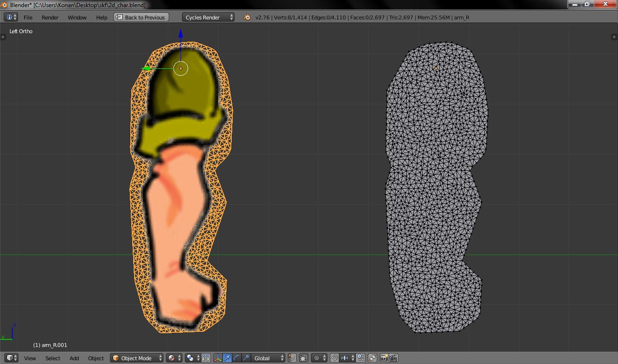The image size is (618, 364).
Task: Open the pivot point selector
Action: pyautogui.click(x=193, y=358)
